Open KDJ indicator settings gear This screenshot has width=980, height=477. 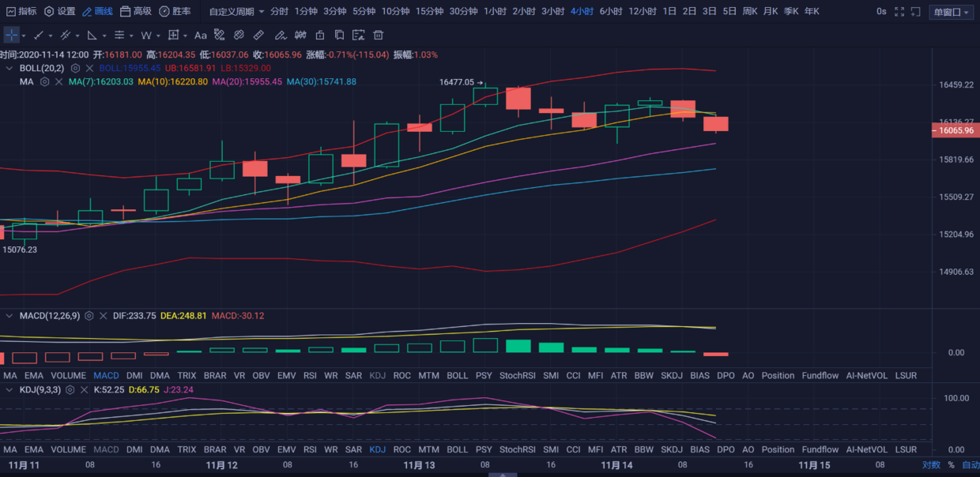click(x=70, y=390)
